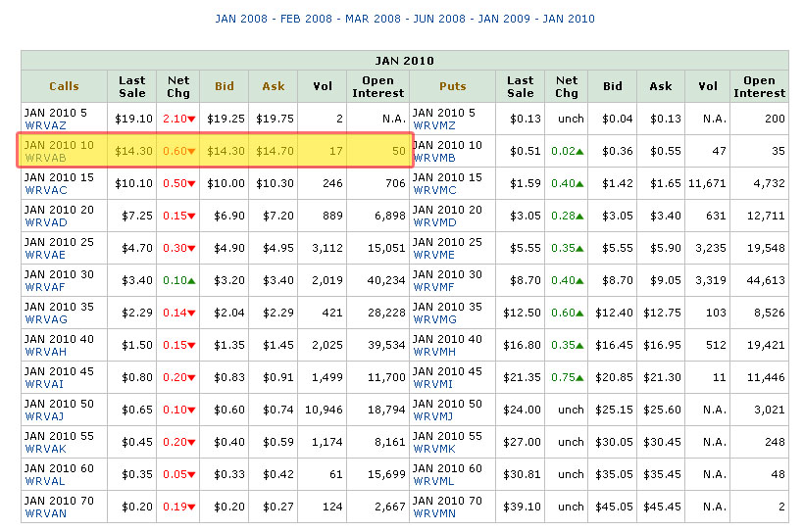Click the Calls column header
Screen dimensions: 803x532
pos(65,86)
